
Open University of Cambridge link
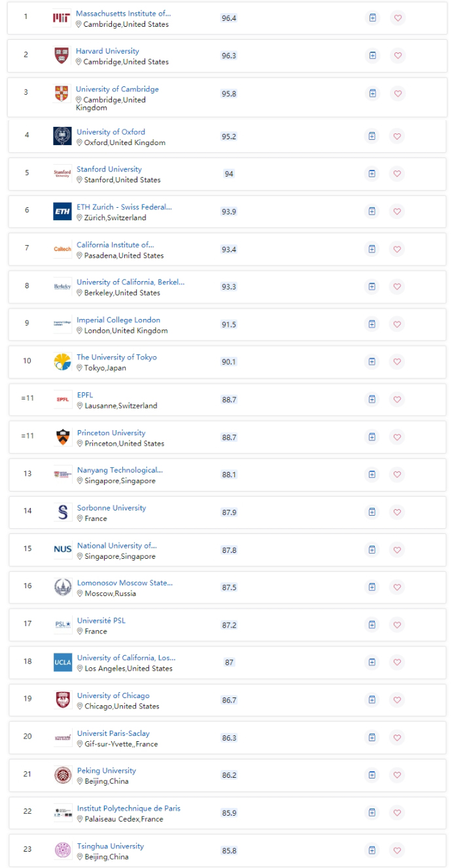[117, 90]
